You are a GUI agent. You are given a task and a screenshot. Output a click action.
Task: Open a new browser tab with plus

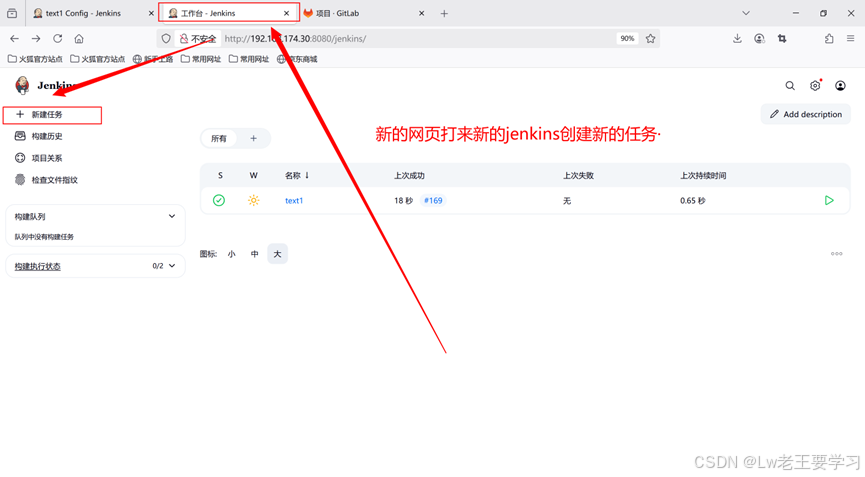tap(444, 13)
